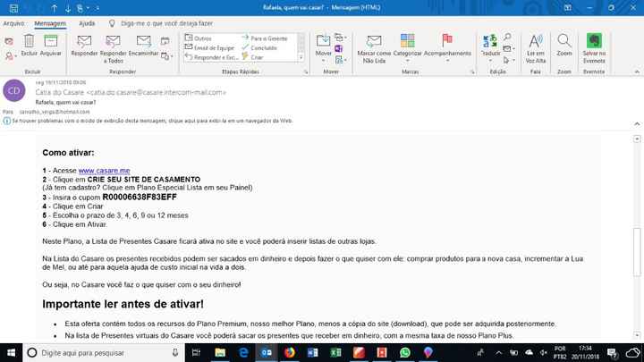Click the Criar quick step
Image resolution: width=644 pixels, height=362 pixels.
tap(252, 57)
